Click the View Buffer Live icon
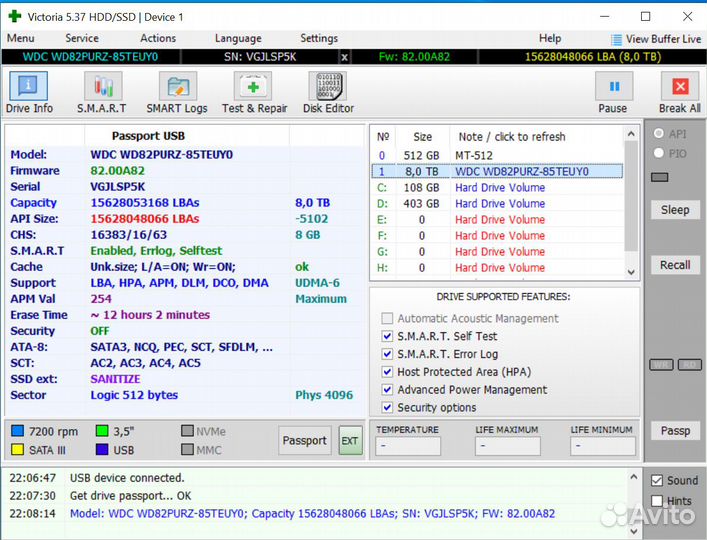Screen dimensions: 707x540 point(616,40)
